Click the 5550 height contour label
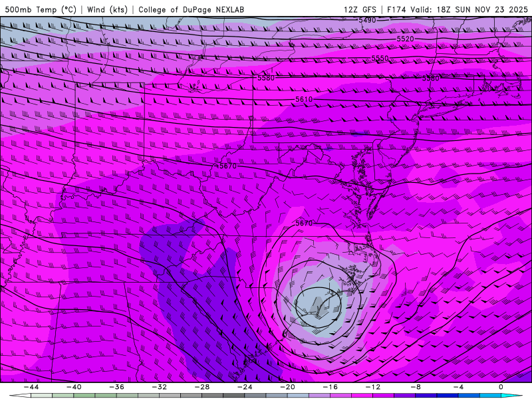This screenshot has width=532, height=399. [380, 59]
